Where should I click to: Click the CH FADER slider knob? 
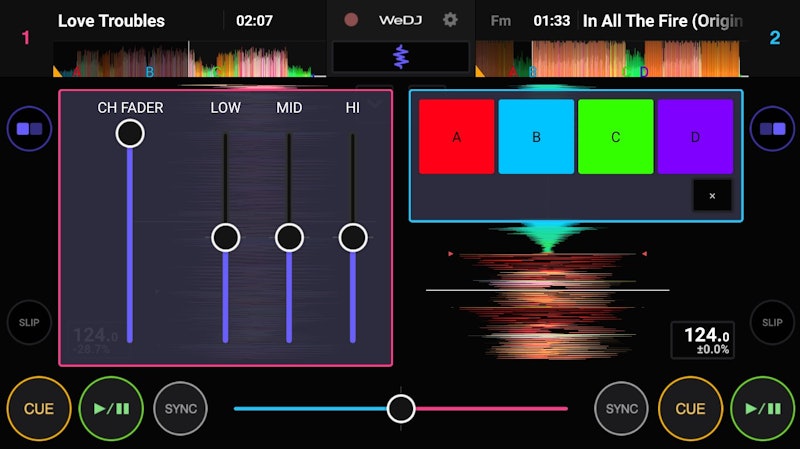coord(130,134)
